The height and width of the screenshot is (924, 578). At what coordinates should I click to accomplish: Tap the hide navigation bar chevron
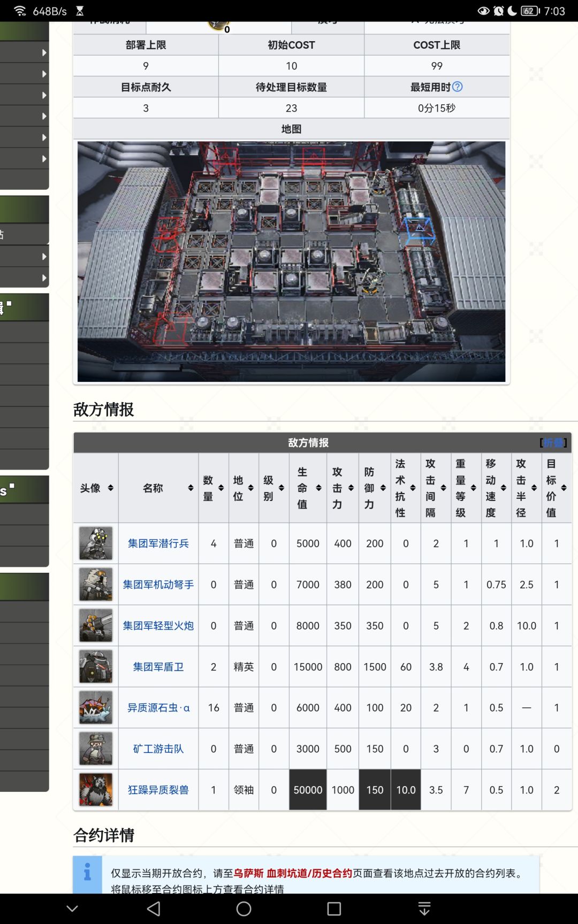72,908
